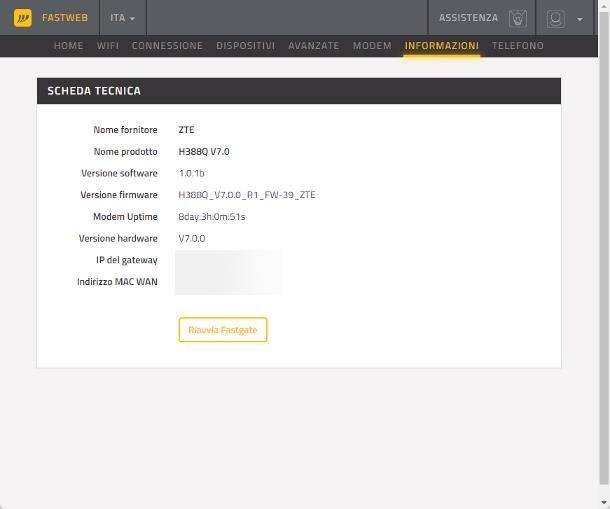Click the scrollbar down arrow
Image resolution: width=610 pixels, height=509 pixels.
pyautogui.click(x=604, y=502)
